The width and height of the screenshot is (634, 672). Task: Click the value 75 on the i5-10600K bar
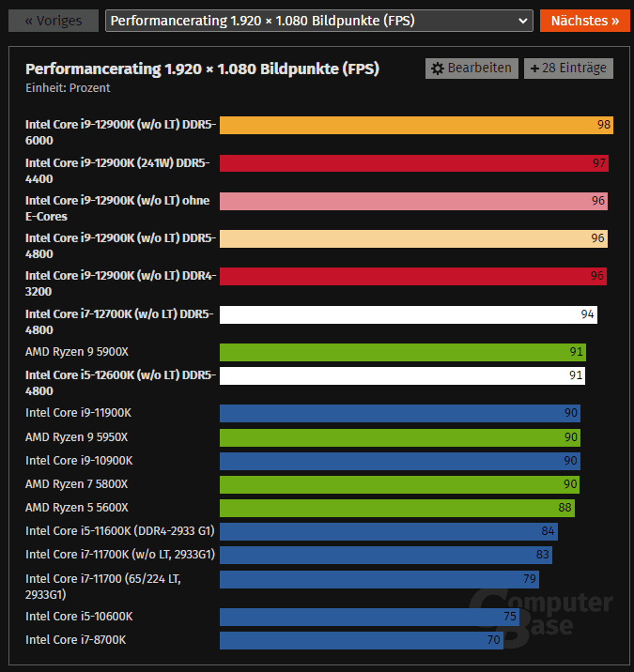click(510, 617)
